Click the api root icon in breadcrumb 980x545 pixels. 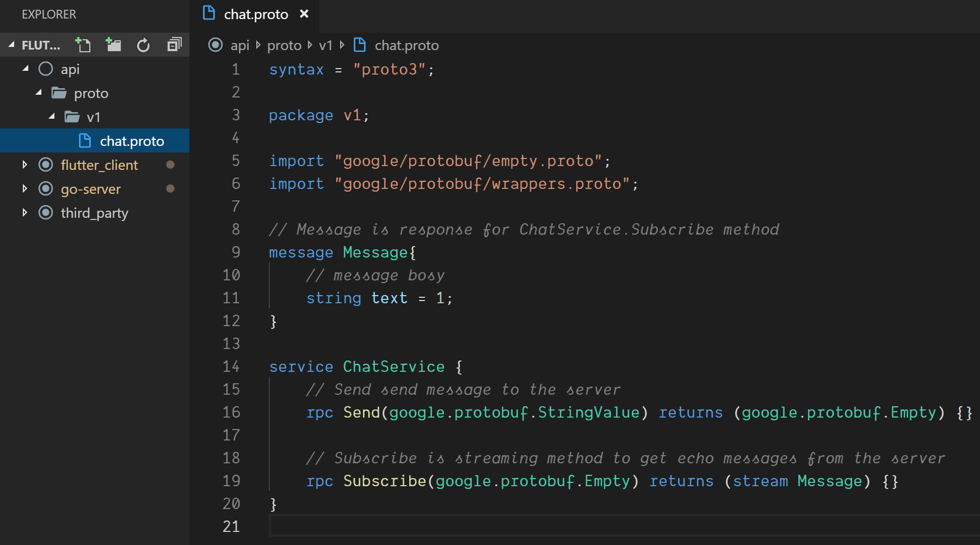[215, 45]
